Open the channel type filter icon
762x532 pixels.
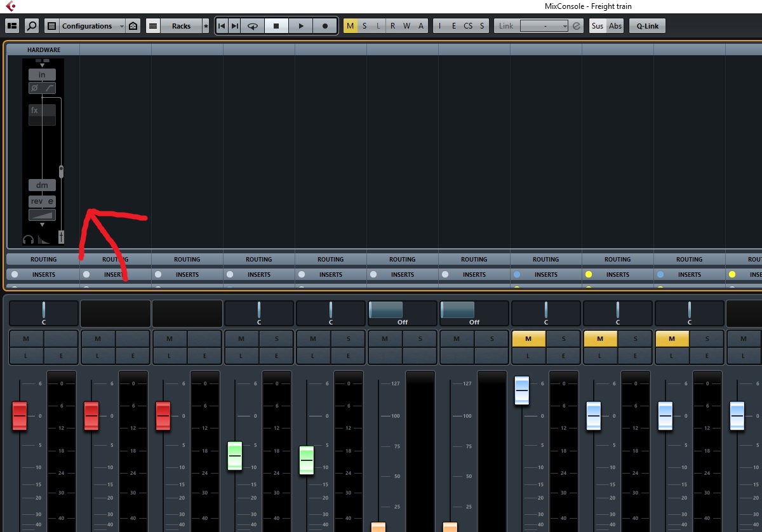[x=52, y=26]
